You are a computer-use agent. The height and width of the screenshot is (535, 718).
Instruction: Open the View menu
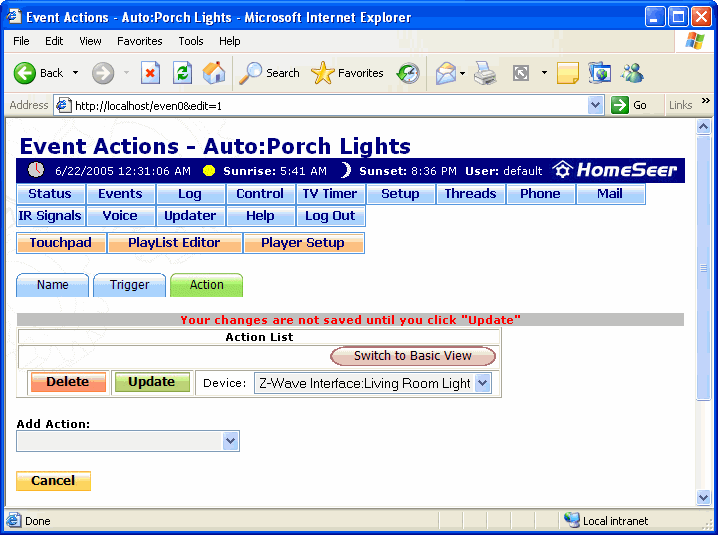point(90,41)
